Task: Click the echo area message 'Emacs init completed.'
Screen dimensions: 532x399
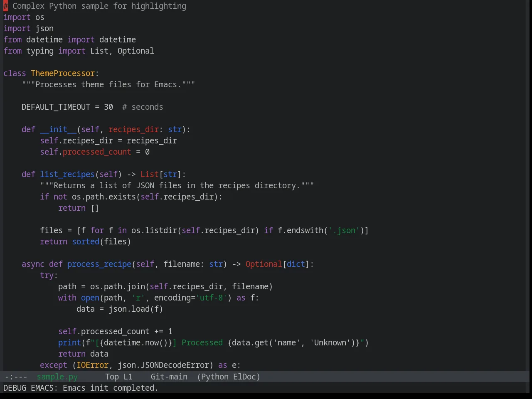Action: pos(110,388)
